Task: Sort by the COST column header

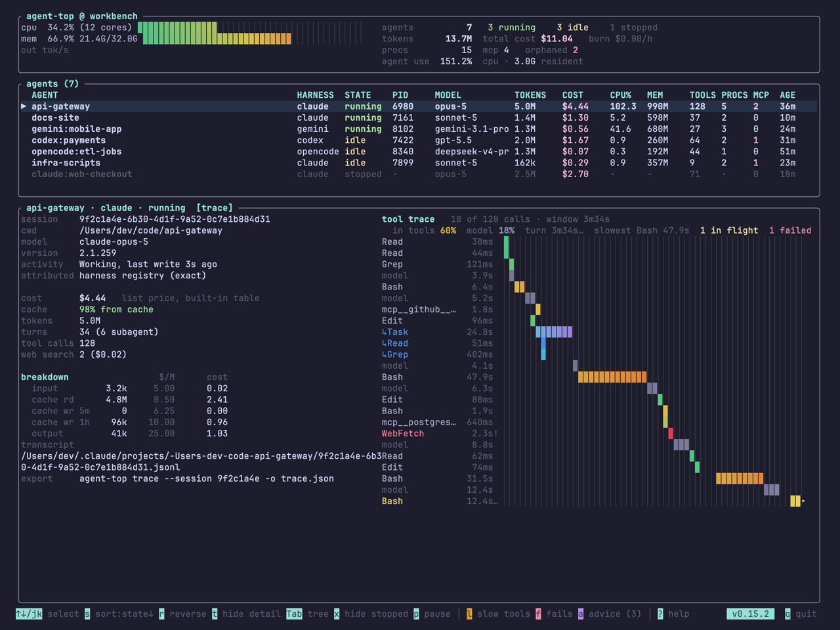Action: click(573, 95)
